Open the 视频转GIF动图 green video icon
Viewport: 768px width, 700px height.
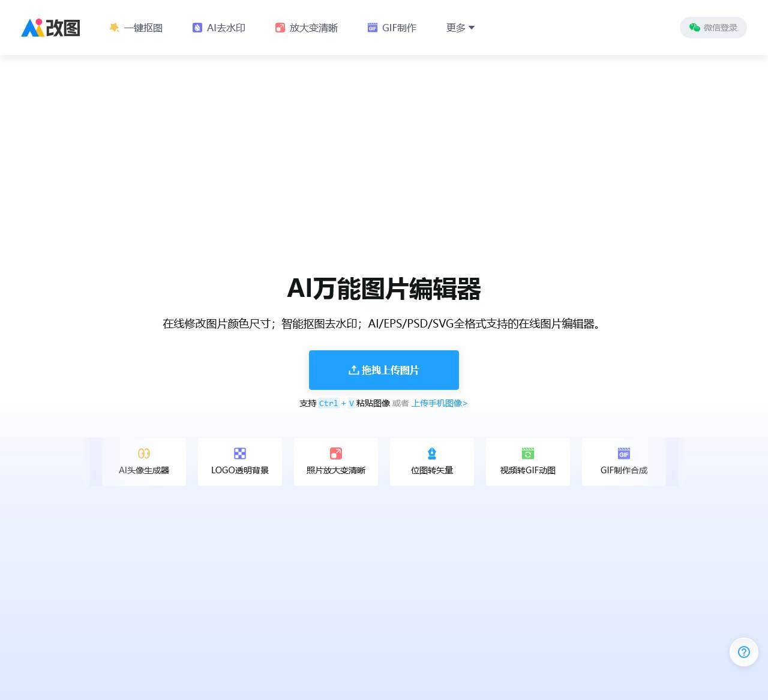pos(528,453)
